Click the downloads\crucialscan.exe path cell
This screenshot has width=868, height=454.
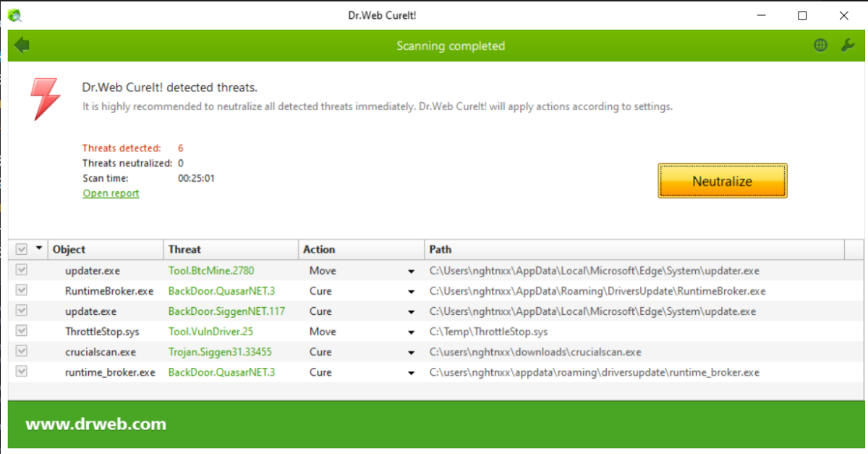tap(535, 352)
